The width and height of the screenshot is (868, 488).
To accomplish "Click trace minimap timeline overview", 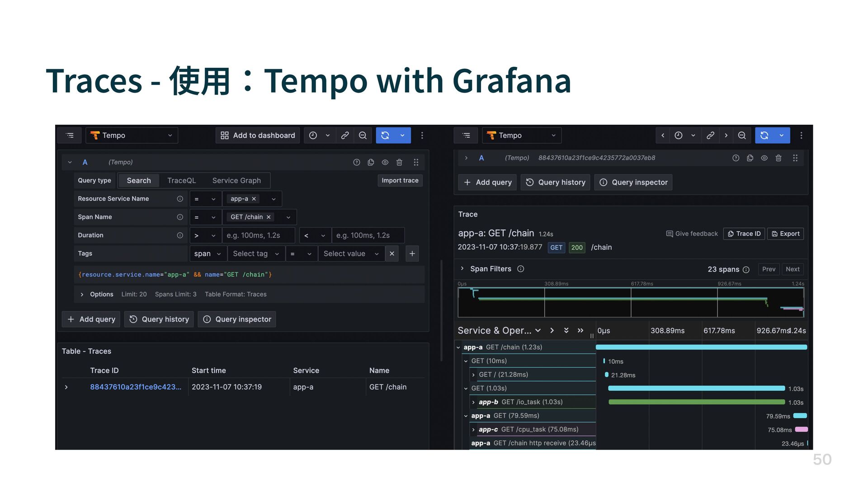I will [x=631, y=302].
